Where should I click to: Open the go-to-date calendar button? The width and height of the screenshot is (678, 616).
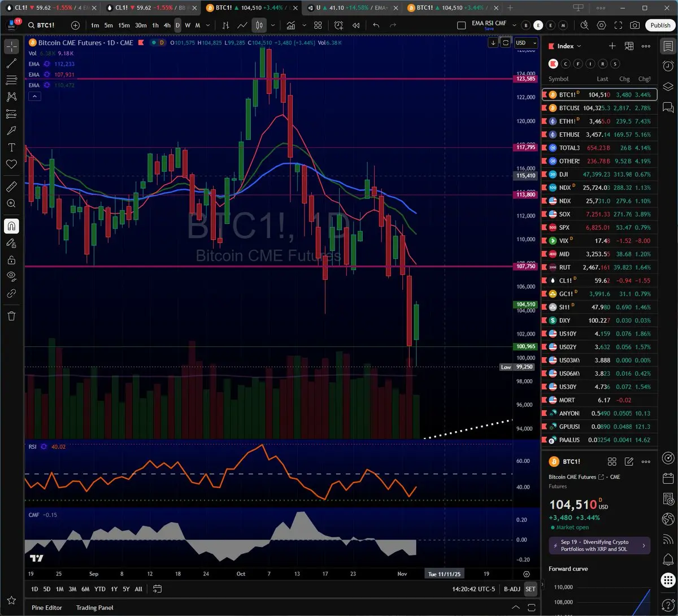tap(158, 589)
